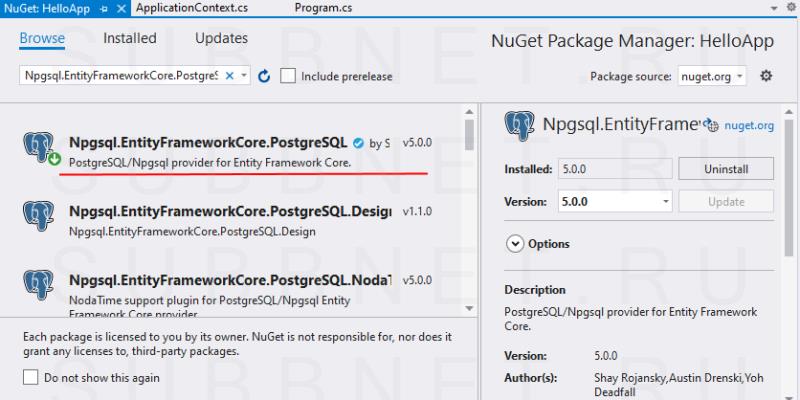Switch to the Updates tab
Image resolution: width=800 pixels, height=400 pixels.
coord(221,39)
